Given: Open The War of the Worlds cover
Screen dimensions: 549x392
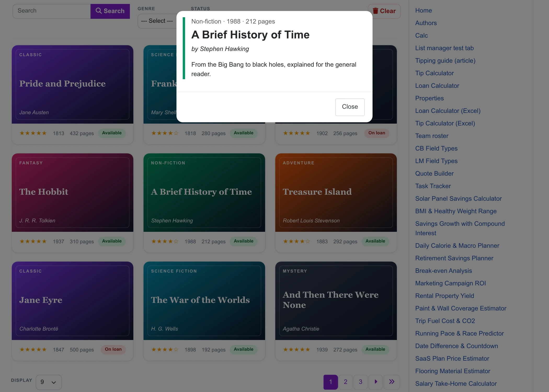Looking at the screenshot, I should [204, 301].
